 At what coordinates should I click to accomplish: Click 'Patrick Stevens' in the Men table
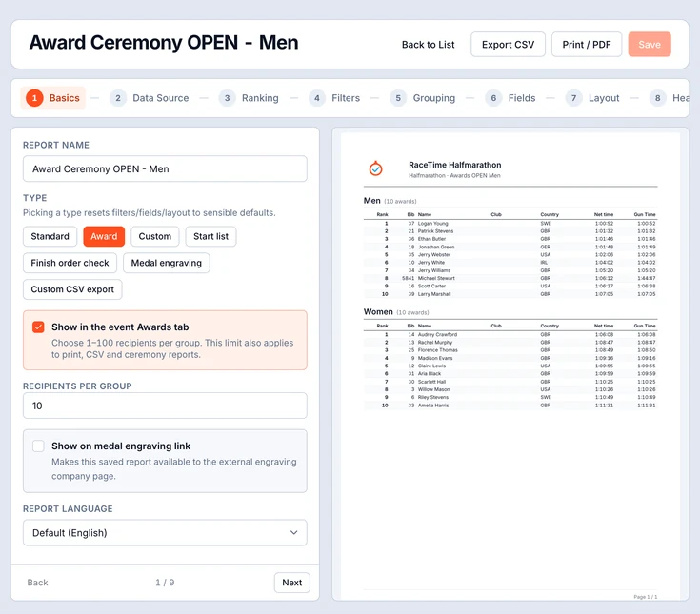click(435, 231)
